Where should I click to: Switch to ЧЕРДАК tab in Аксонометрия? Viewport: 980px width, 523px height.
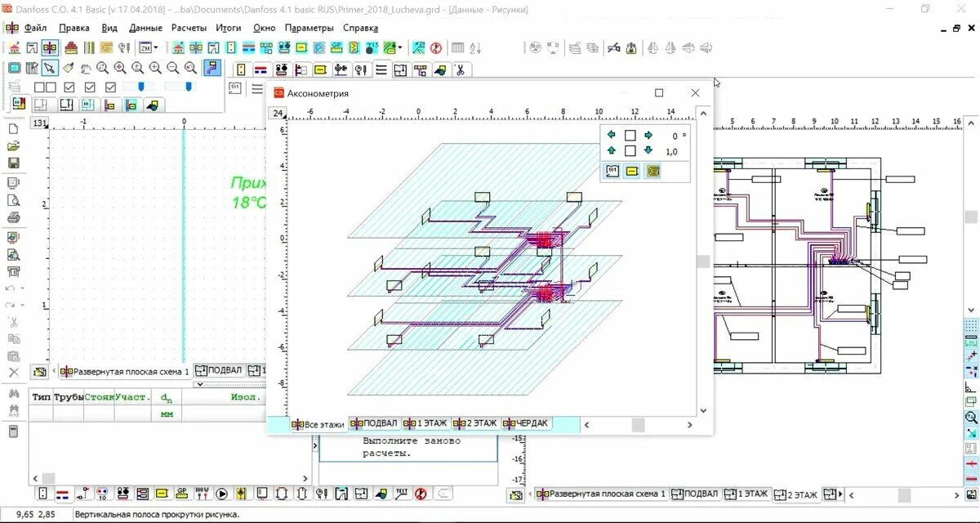tap(527, 423)
